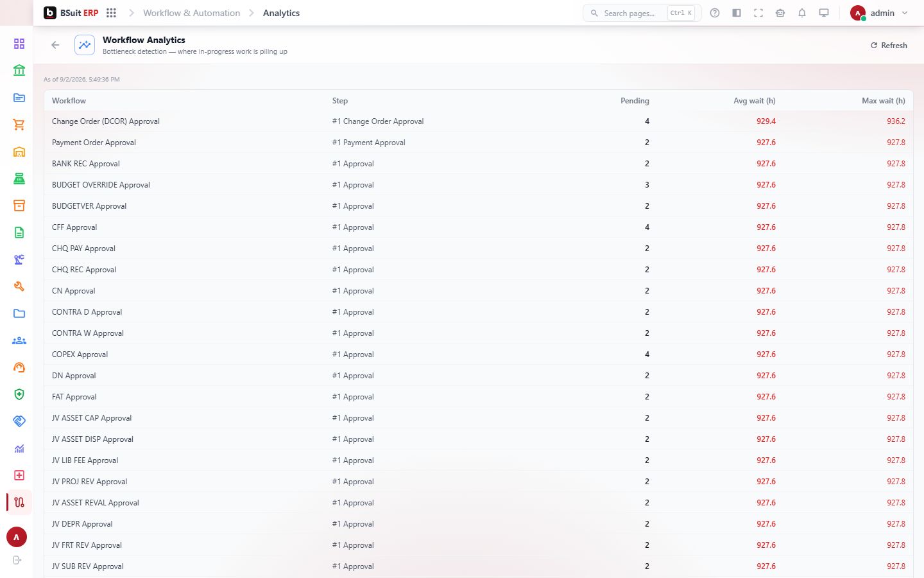Open the AI assistant robot icon
Viewport: 924px width, 578px height.
coord(780,13)
